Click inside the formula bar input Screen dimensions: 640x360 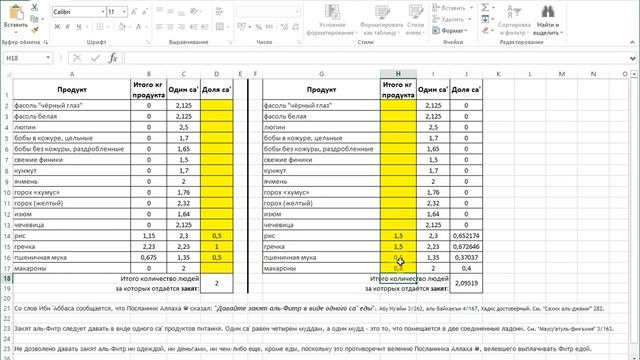[376, 58]
